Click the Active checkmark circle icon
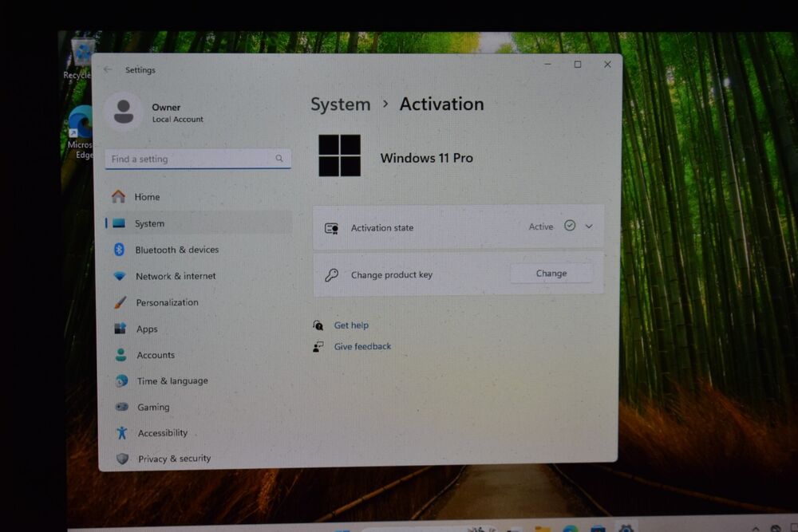Image resolution: width=798 pixels, height=532 pixels. pos(570,225)
